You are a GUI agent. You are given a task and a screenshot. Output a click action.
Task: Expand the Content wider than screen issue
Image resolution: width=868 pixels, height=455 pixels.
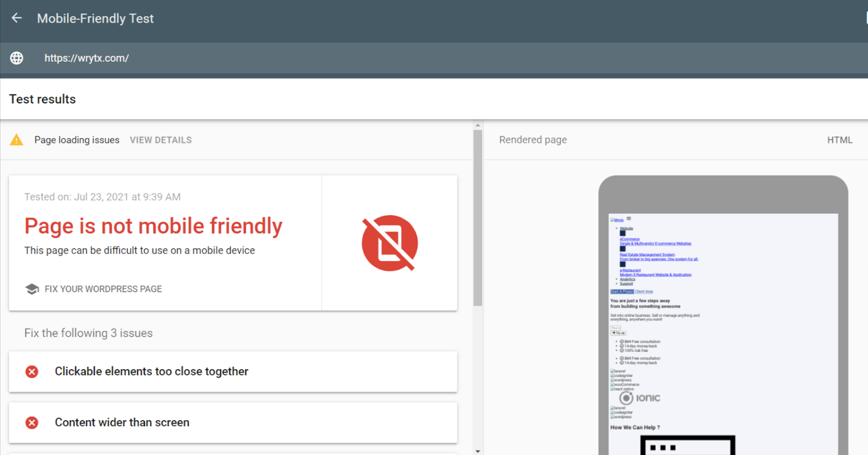[233, 422]
